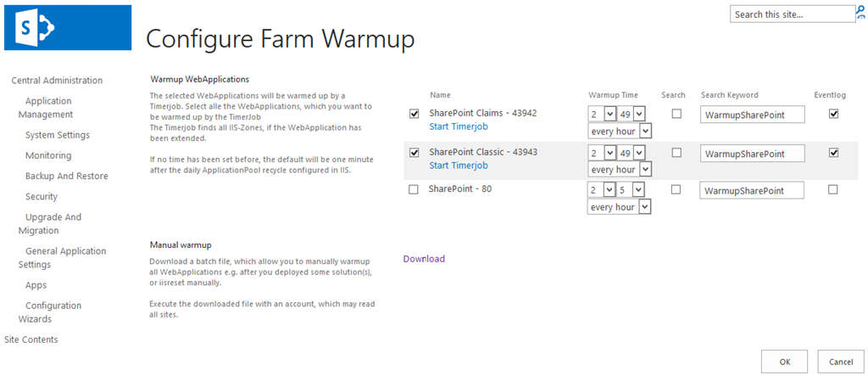
Task: Go to Backup And Restore
Action: (x=66, y=176)
